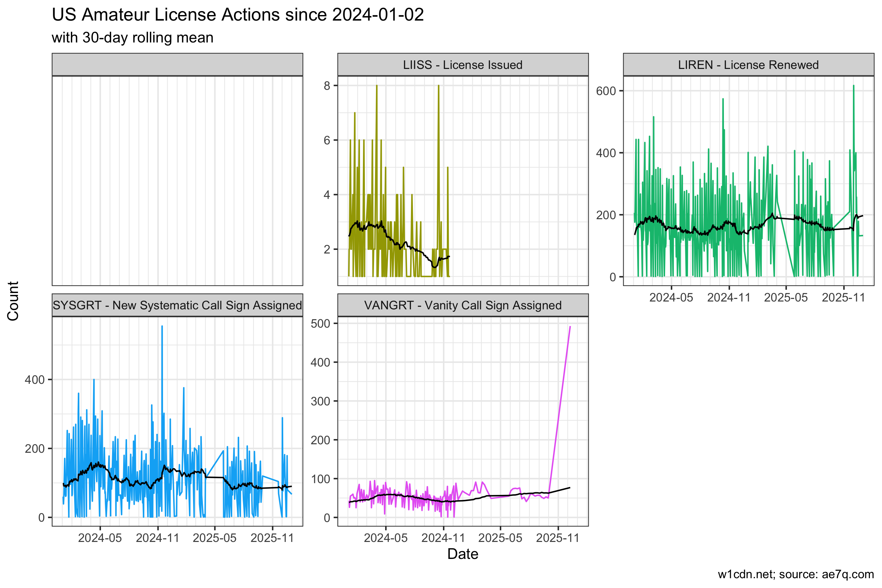Click the VANGRT Vanity Call Sign header
This screenshot has height=588, width=882.
tap(463, 305)
